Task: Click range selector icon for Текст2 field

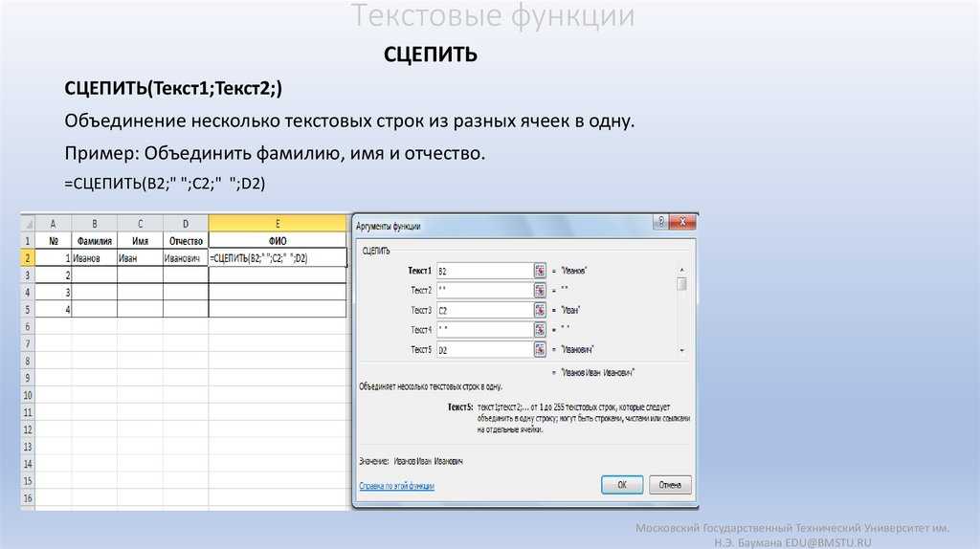Action: (x=540, y=291)
